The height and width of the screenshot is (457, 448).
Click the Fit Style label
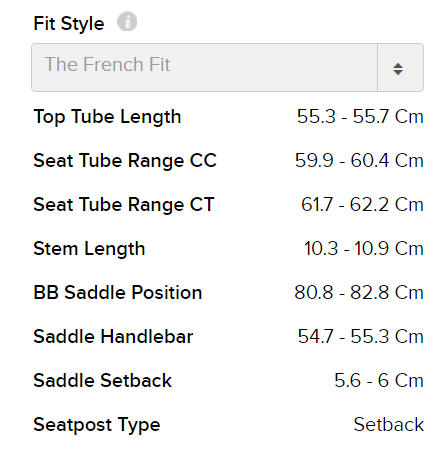[x=69, y=24]
